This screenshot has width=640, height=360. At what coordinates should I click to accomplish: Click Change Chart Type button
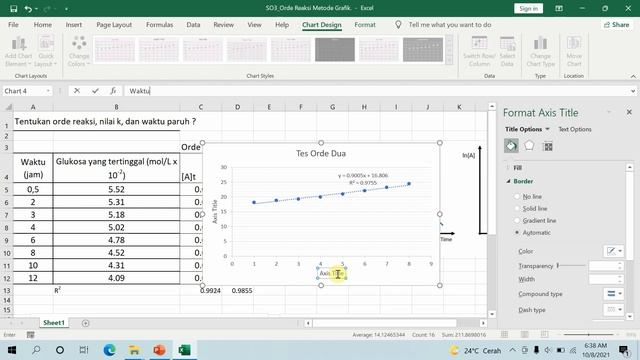click(x=540, y=52)
